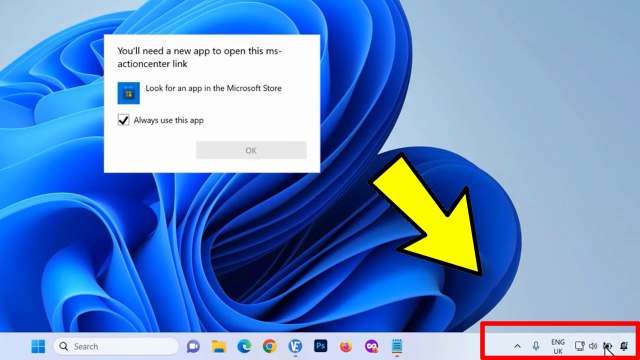The image size is (640, 360).
Task: Open the Chat video app on the taskbar
Action: 193,347
